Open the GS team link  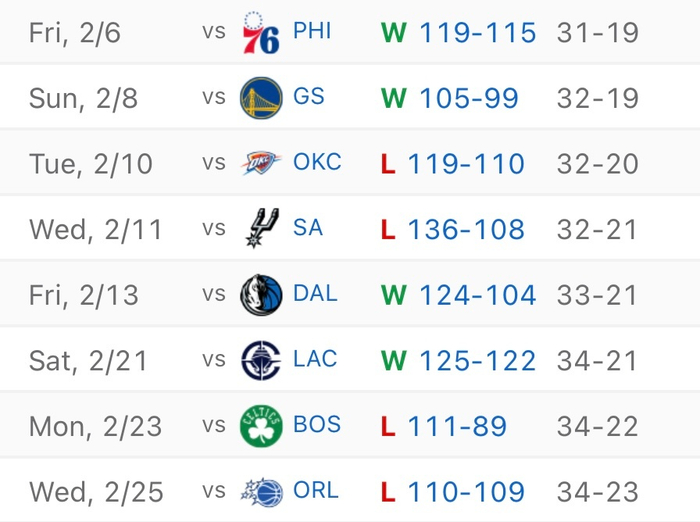308,98
